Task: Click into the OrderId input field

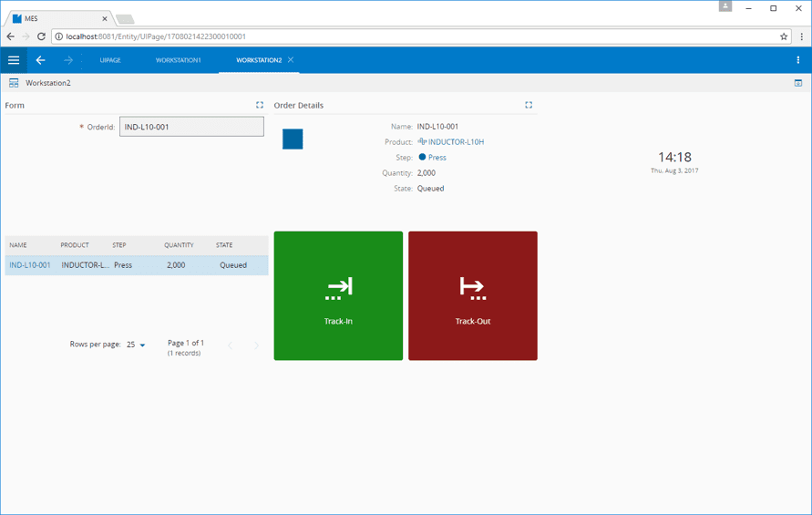Action: (191, 127)
